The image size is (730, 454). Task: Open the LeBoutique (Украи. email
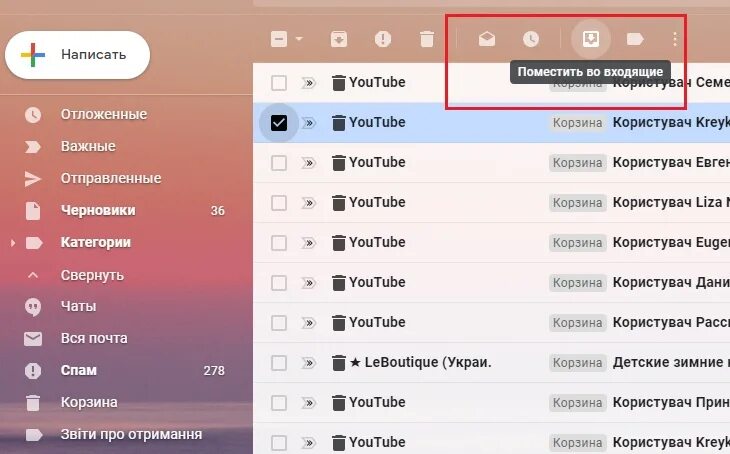point(420,362)
